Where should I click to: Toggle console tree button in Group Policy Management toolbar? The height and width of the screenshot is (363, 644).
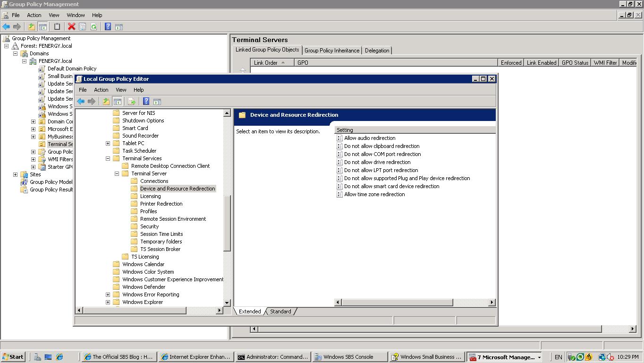pyautogui.click(x=42, y=27)
